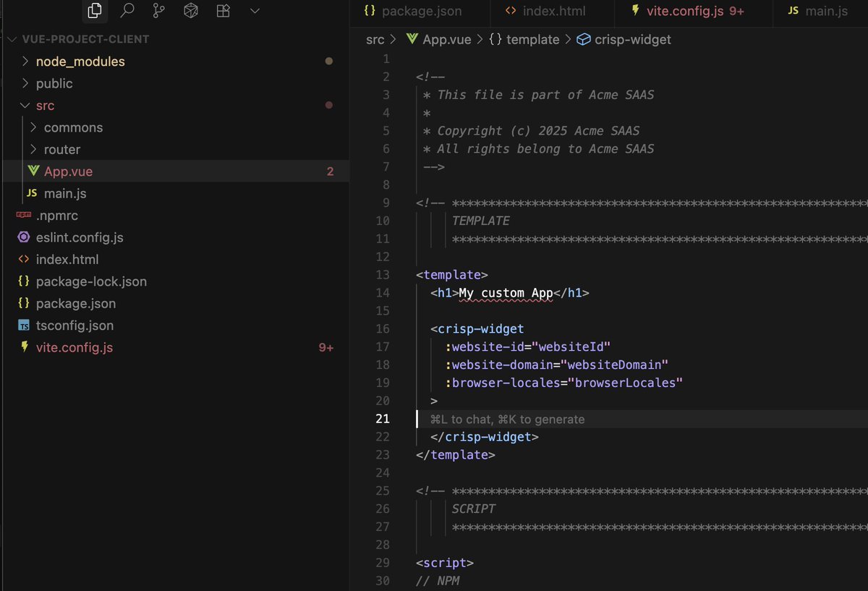This screenshot has height=591, width=868.
Task: Click the :website-id attribute text
Action: (485, 346)
